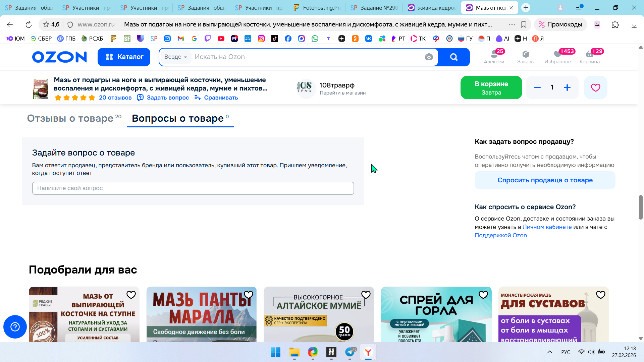This screenshot has height=362, width=644.
Task: Bookmark the page with the address-bar icon
Action: pyautogui.click(x=524, y=24)
